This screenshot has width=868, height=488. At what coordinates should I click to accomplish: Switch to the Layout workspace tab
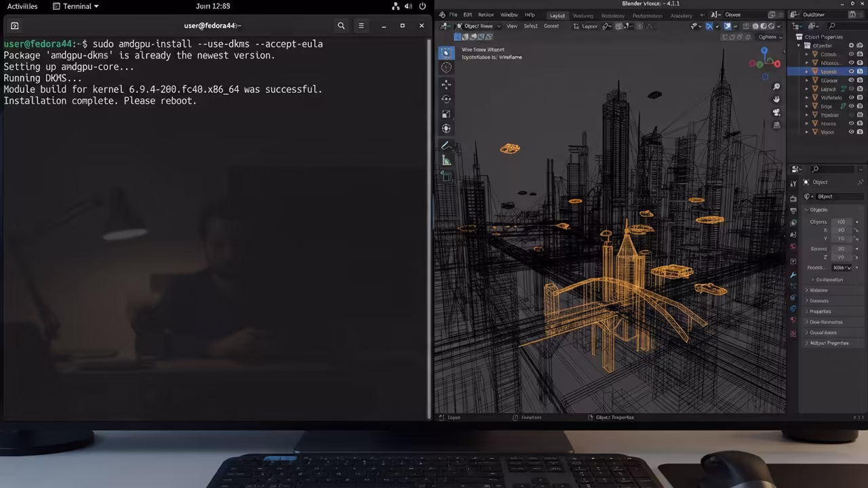click(x=557, y=16)
